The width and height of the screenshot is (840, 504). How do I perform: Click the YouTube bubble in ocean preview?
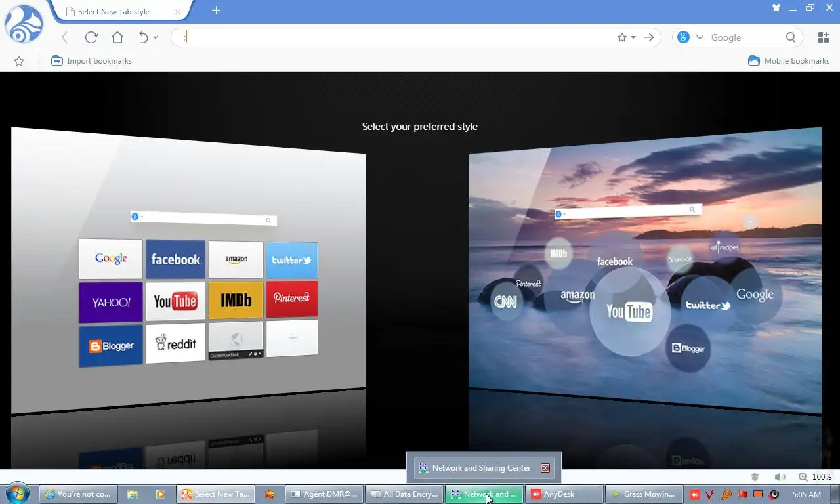point(629,312)
